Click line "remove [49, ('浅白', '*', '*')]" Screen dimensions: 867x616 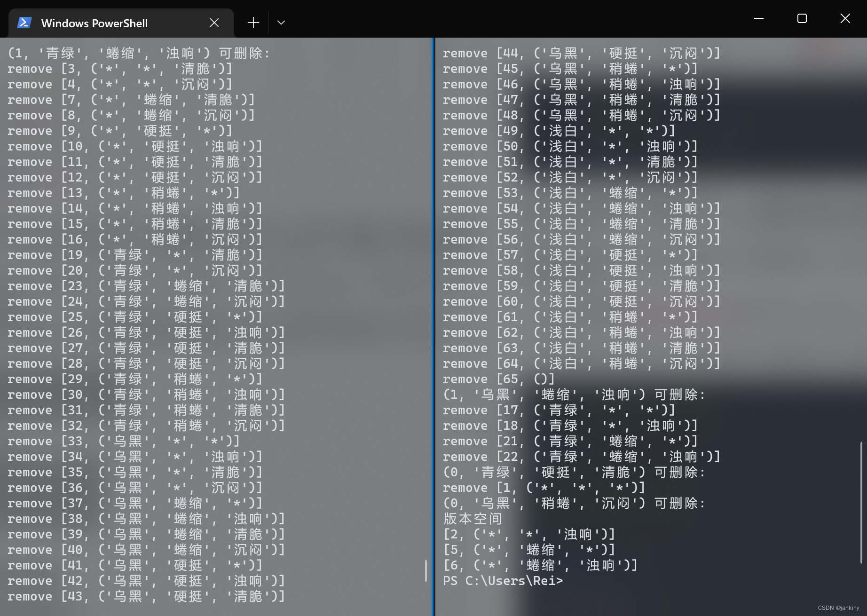(x=559, y=131)
